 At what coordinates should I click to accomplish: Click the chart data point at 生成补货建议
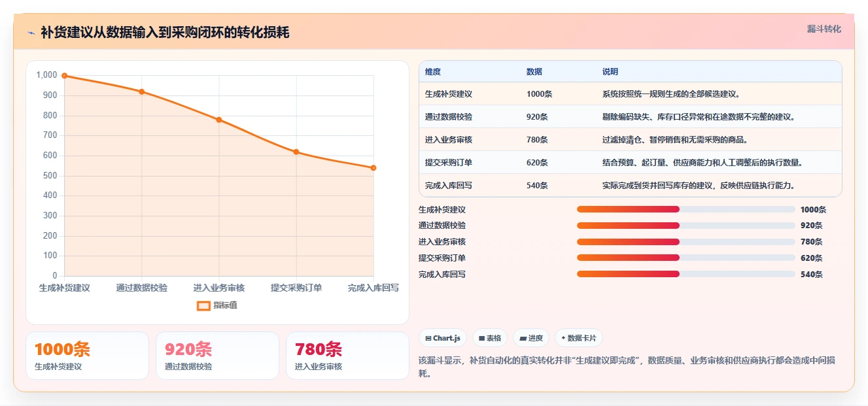pos(64,76)
